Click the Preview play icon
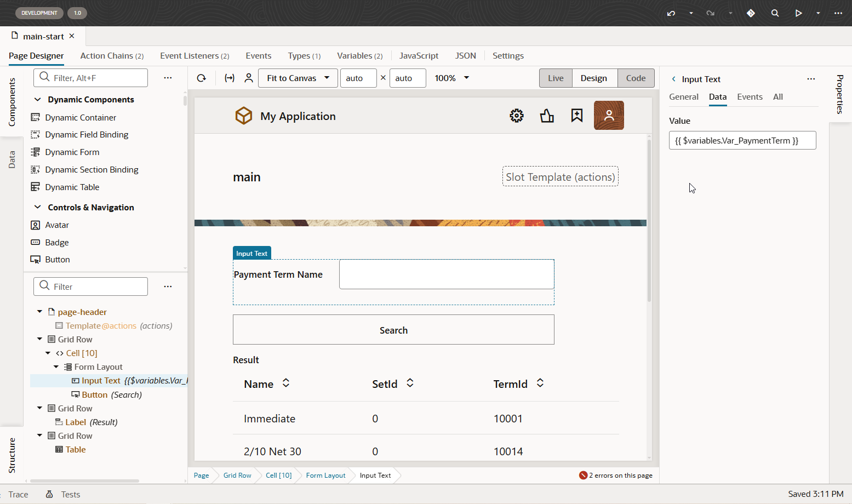Screen dimensions: 852x504 (799, 13)
